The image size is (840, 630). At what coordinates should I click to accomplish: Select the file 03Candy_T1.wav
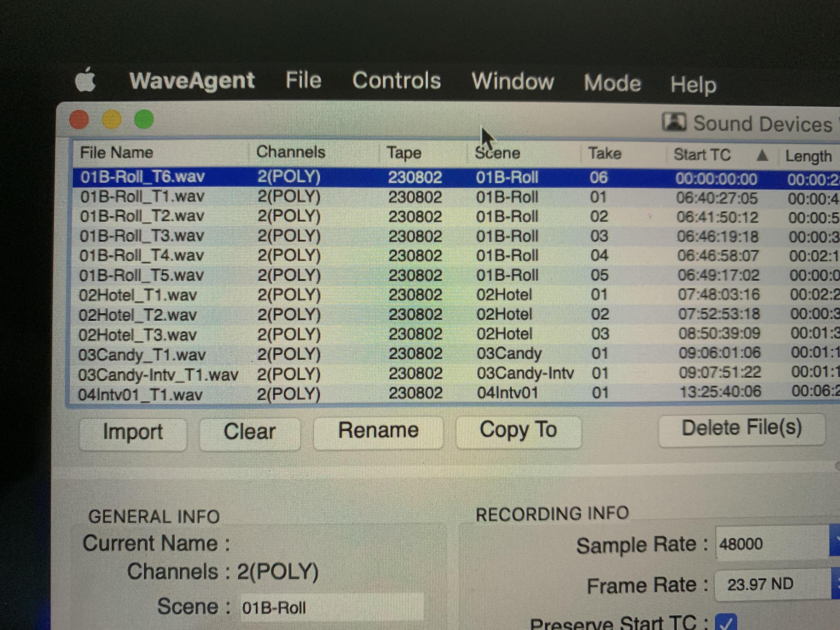pos(142,355)
